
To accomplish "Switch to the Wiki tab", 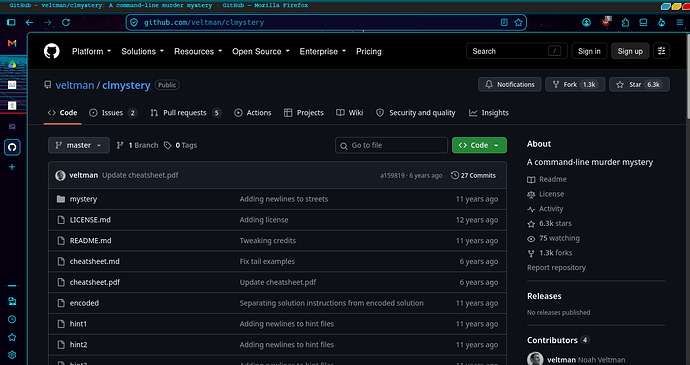I will [350, 113].
